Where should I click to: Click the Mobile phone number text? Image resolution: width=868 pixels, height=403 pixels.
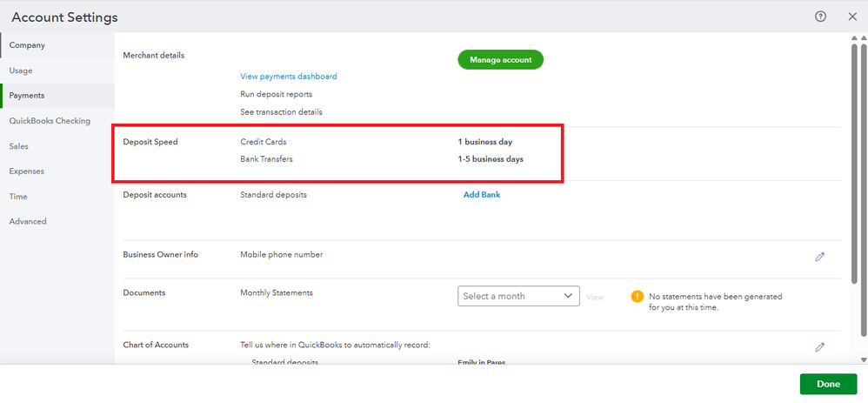pos(281,254)
